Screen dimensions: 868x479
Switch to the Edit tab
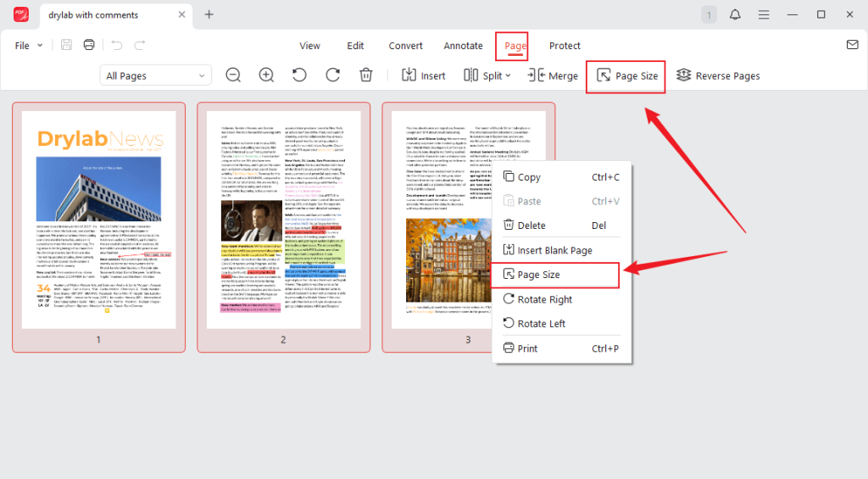[x=355, y=46]
